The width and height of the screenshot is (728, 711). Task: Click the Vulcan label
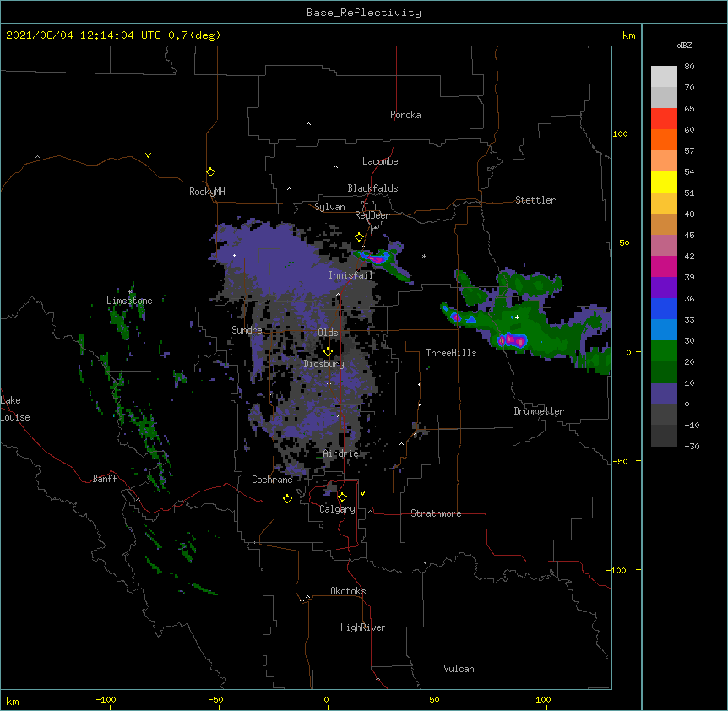click(459, 669)
